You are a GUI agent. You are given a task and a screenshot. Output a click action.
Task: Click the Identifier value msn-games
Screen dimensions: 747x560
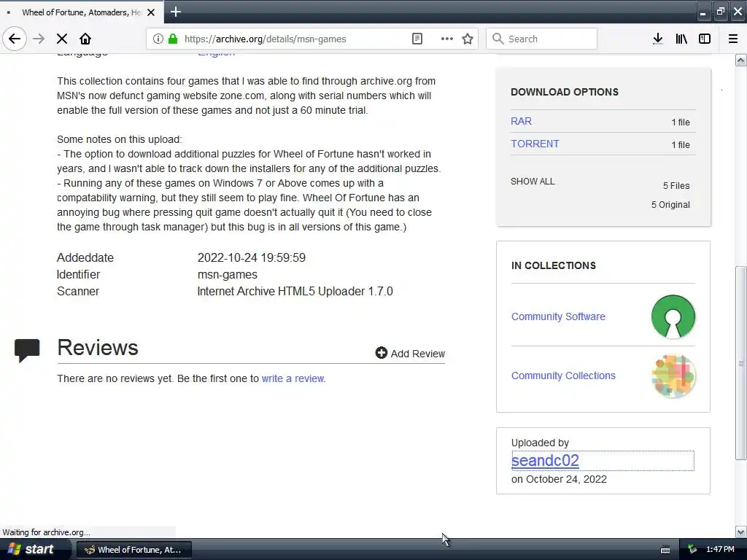[x=228, y=274]
